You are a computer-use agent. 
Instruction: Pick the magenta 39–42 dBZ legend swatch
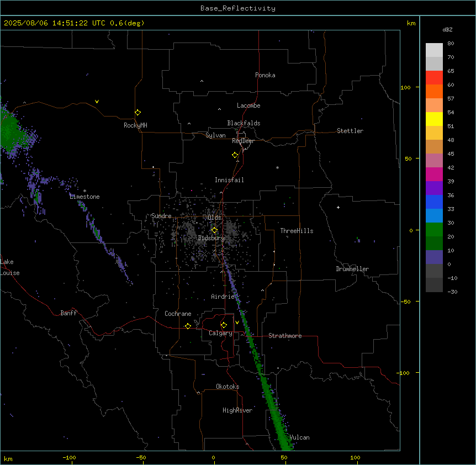(x=434, y=174)
